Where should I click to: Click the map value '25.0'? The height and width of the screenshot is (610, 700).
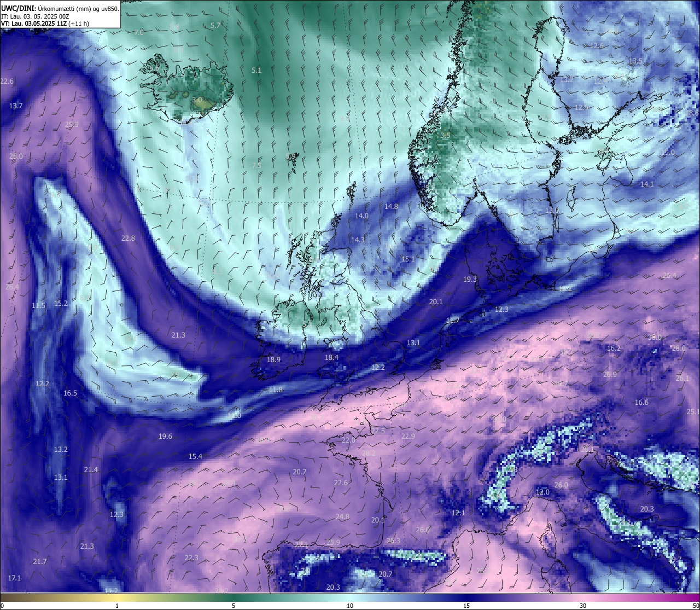coord(16,156)
